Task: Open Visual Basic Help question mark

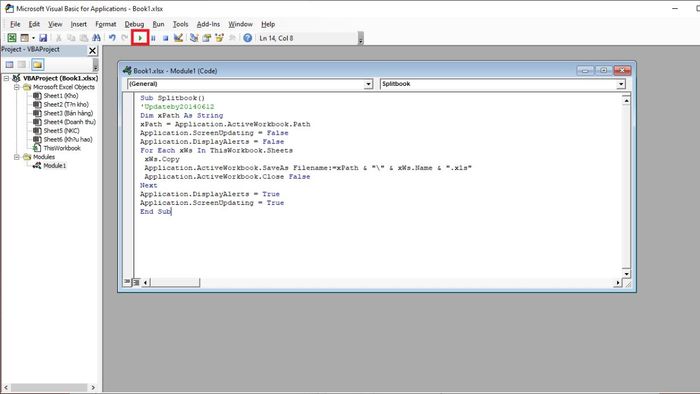Action: 248,38
